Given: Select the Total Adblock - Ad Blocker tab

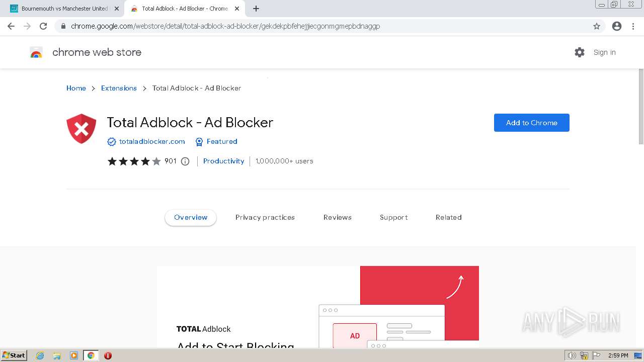Looking at the screenshot, I should click(x=185, y=9).
